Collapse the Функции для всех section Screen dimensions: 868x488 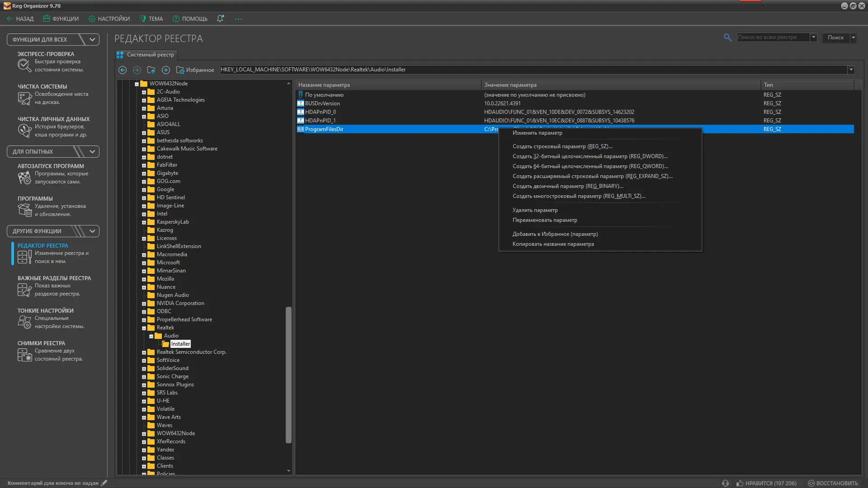pyautogui.click(x=92, y=40)
